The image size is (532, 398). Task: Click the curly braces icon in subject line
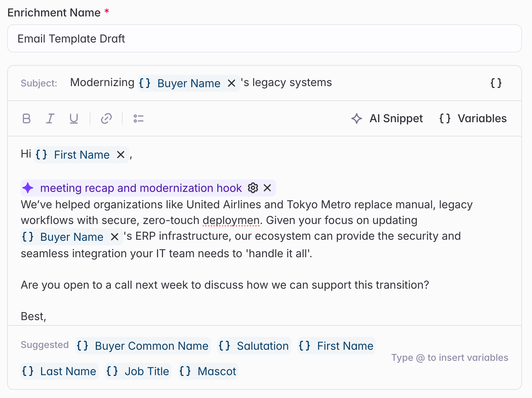click(x=496, y=83)
